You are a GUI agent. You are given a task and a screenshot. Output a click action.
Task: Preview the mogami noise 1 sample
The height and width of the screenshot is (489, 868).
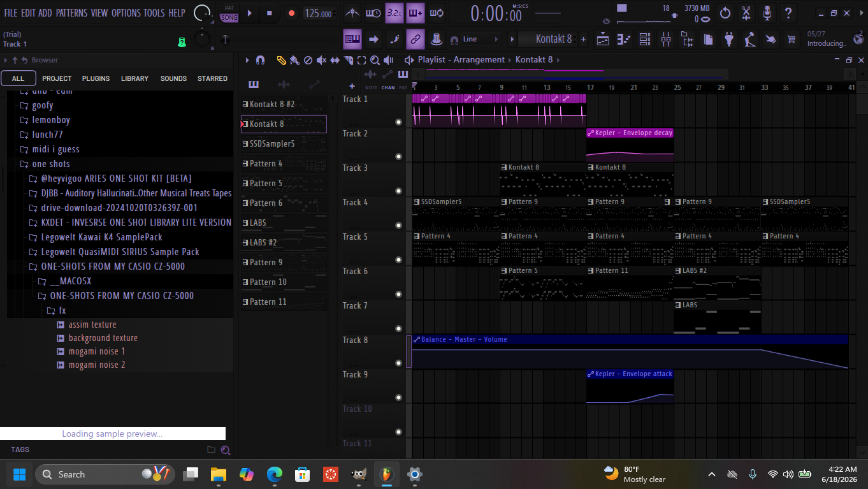pyautogui.click(x=97, y=351)
